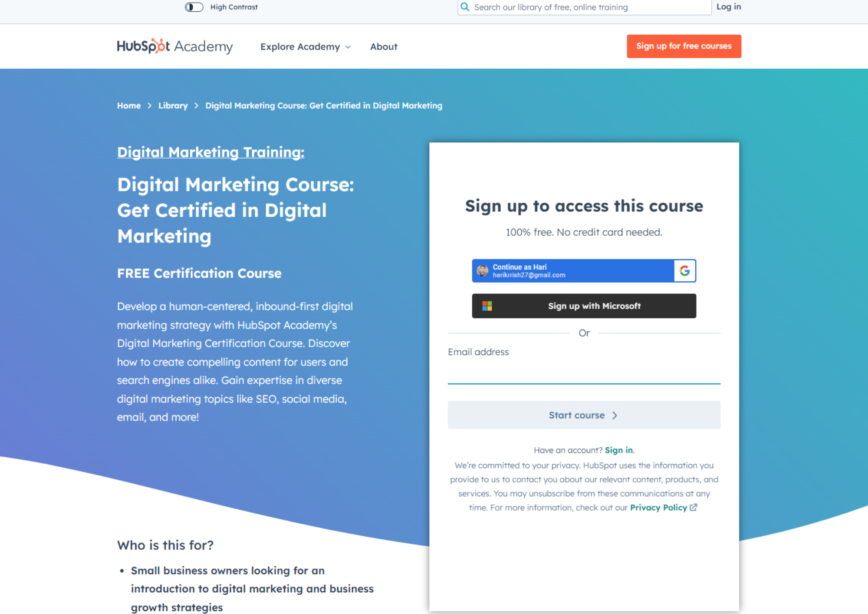Sign up with Microsoft
Image resolution: width=868 pixels, height=614 pixels.
(584, 306)
